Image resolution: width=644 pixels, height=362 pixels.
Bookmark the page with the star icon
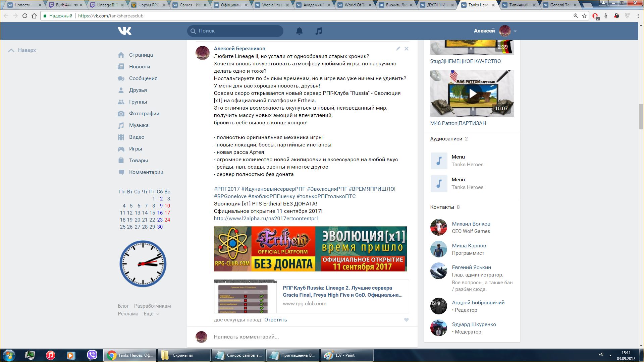tap(584, 16)
